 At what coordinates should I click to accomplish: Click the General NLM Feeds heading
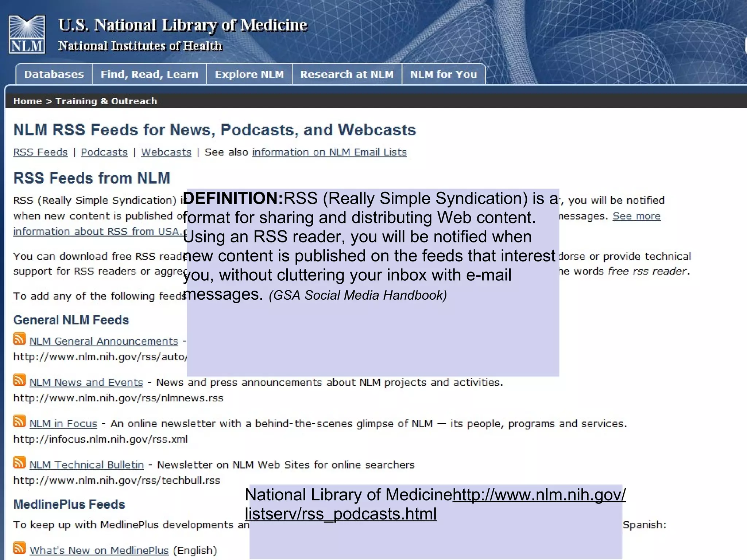pyautogui.click(x=71, y=320)
